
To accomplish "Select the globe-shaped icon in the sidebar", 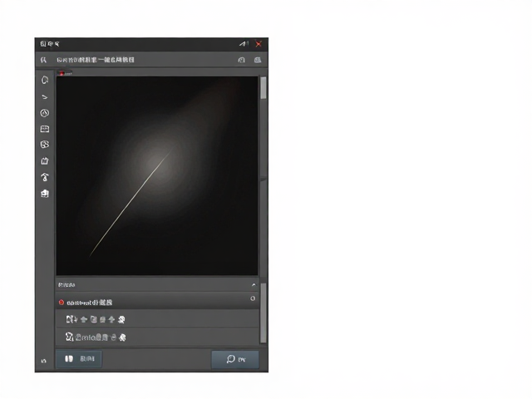I will click(45, 145).
